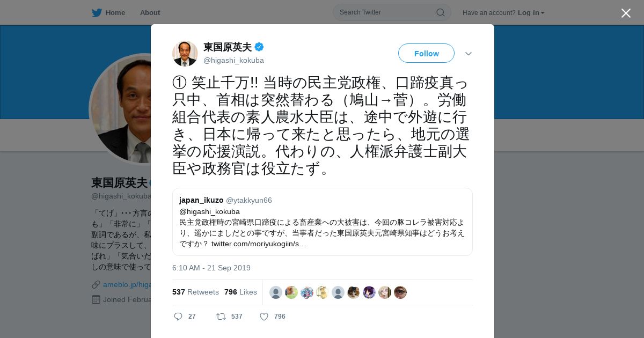
Task: Click the blue verified badge in tweet header
Action: (x=259, y=47)
